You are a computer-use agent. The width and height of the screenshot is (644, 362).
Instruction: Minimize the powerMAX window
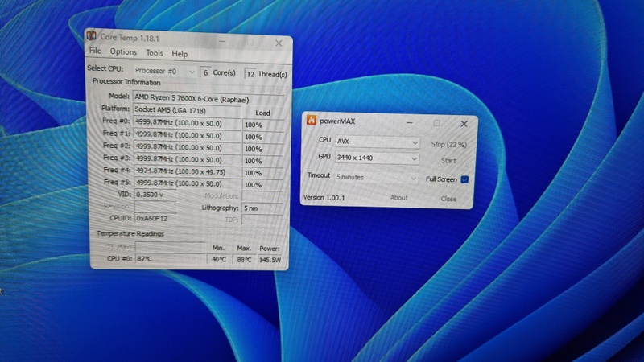coord(410,122)
